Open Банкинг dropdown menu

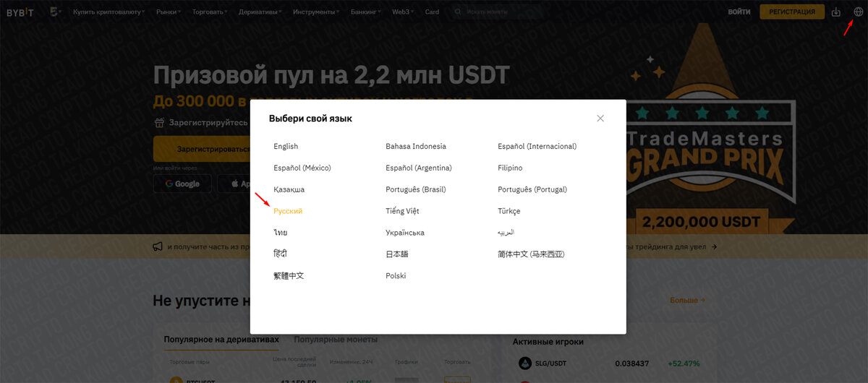(365, 12)
